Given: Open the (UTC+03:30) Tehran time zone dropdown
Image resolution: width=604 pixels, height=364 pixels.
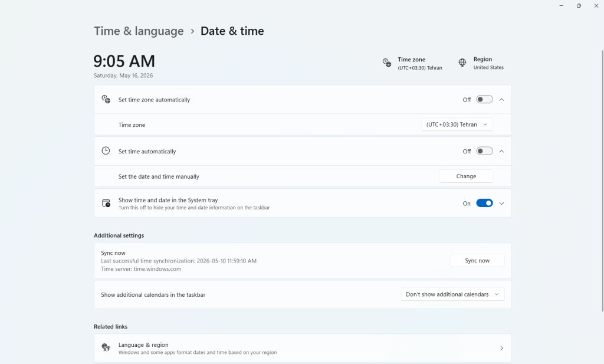Looking at the screenshot, I should [457, 124].
